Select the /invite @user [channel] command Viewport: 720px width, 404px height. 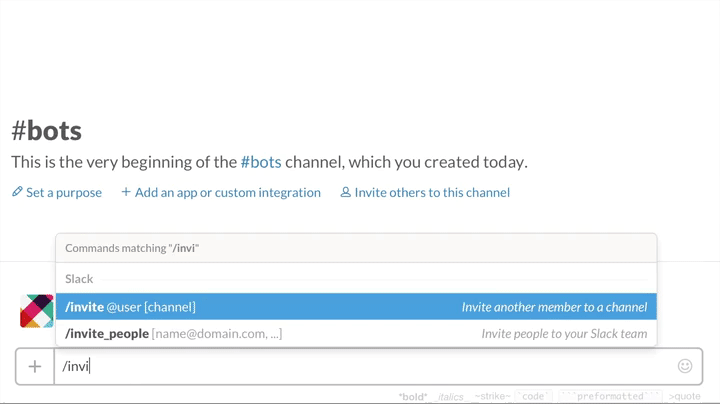pos(356,307)
